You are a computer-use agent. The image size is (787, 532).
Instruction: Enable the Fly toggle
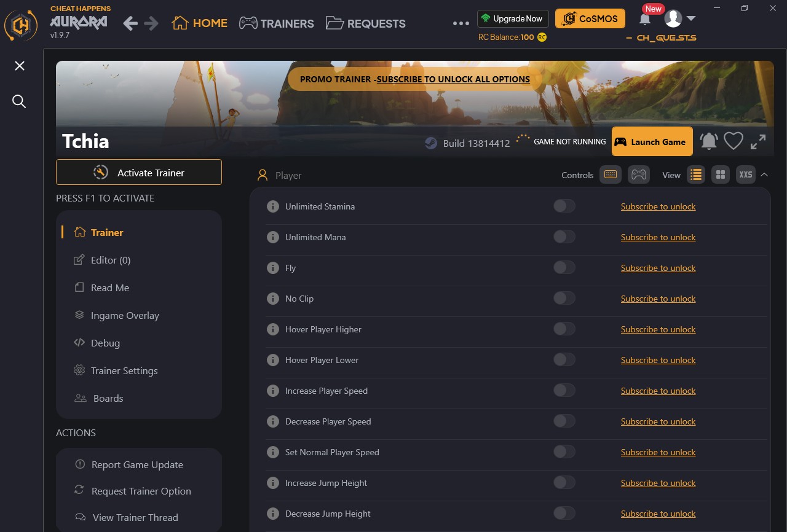click(x=564, y=267)
